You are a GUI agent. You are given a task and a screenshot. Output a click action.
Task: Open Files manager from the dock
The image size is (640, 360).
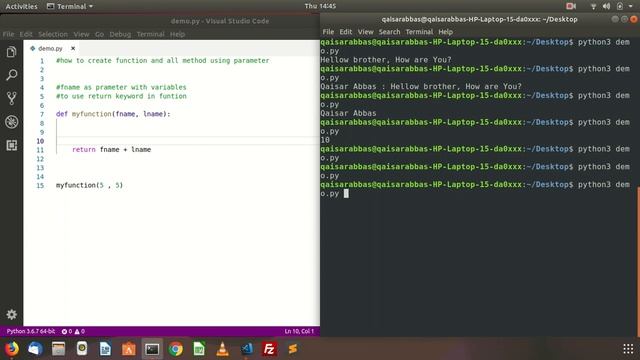[x=58, y=349]
